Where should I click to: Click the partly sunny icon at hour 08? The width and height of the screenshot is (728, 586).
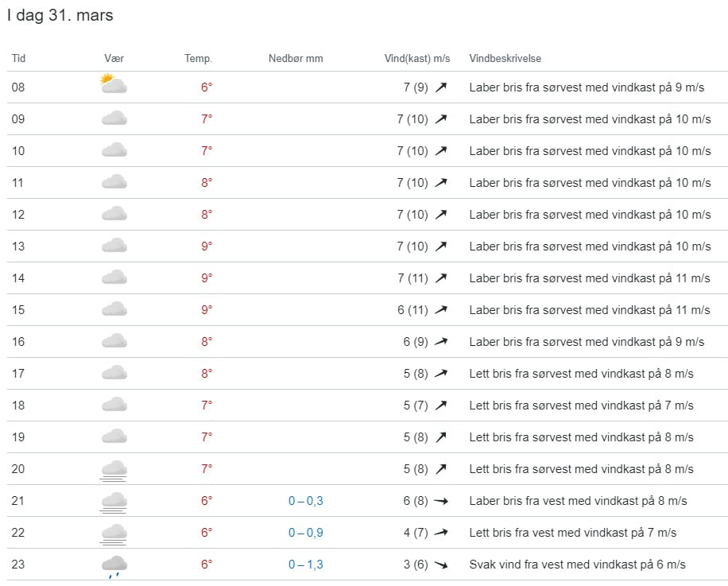[x=114, y=84]
